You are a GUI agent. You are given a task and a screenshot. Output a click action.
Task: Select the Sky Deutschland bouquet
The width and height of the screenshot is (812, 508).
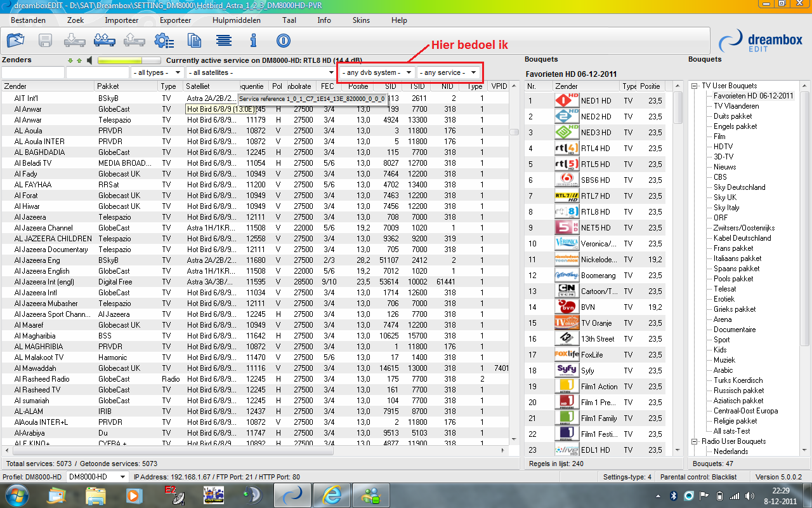click(739, 187)
